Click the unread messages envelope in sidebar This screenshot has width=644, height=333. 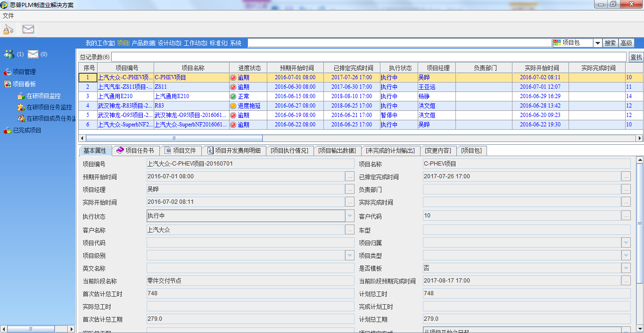(33, 54)
